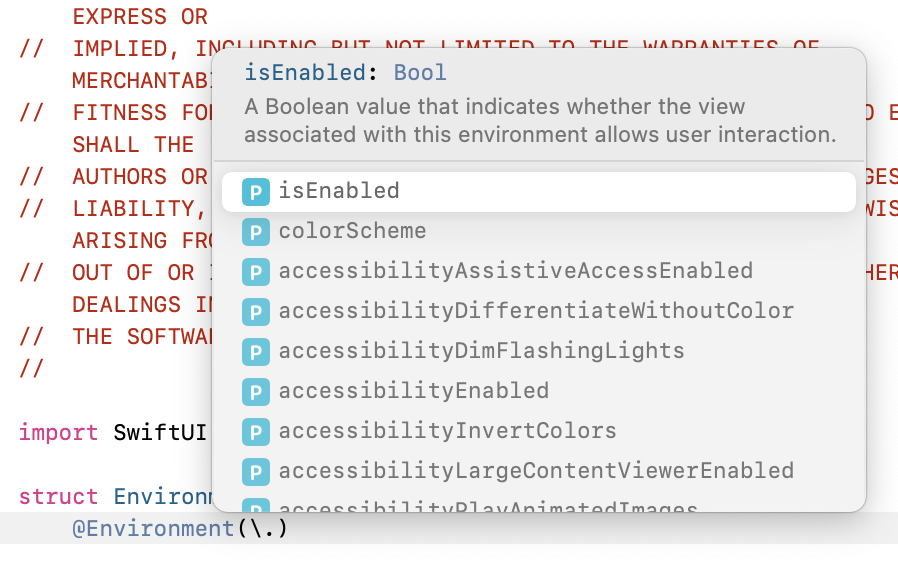This screenshot has width=898, height=564.
Task: Select accessibilityAssistiveAccessEnabled completion entry
Action: pos(538,272)
